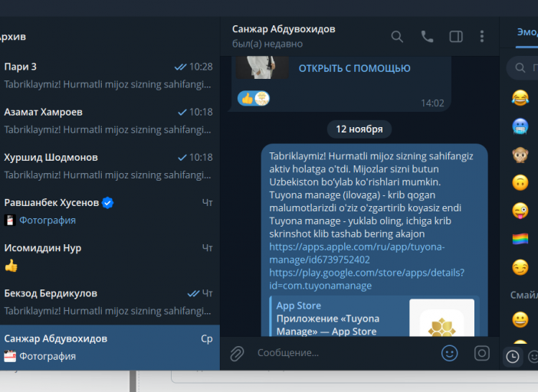Select the rainbow flag emoji
Viewport: 538px width, 392px height.
pos(520,239)
